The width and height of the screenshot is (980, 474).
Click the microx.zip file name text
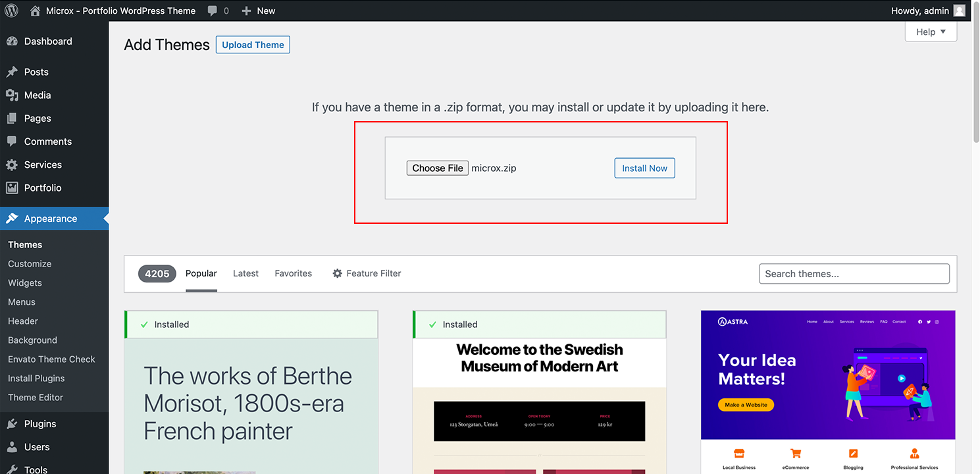pyautogui.click(x=494, y=168)
